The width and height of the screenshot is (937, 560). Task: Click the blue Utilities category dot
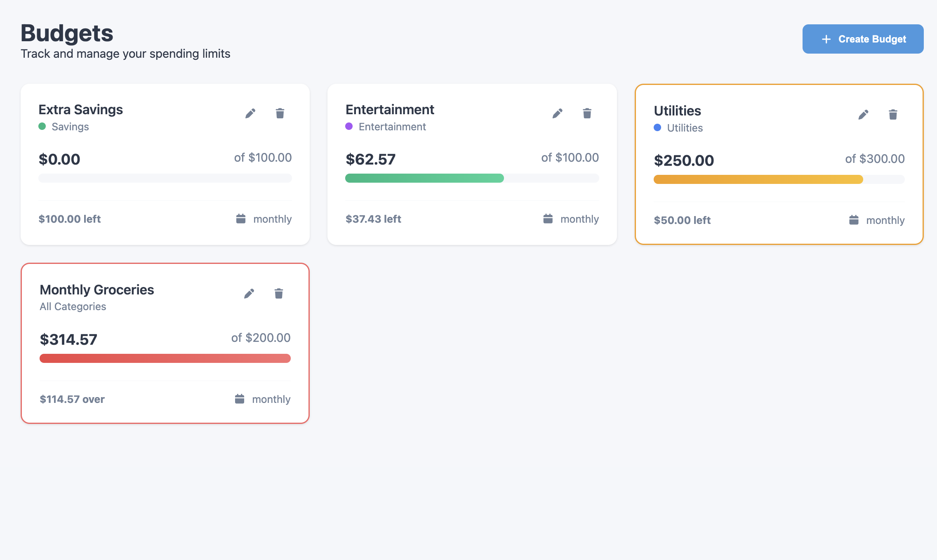657,127
